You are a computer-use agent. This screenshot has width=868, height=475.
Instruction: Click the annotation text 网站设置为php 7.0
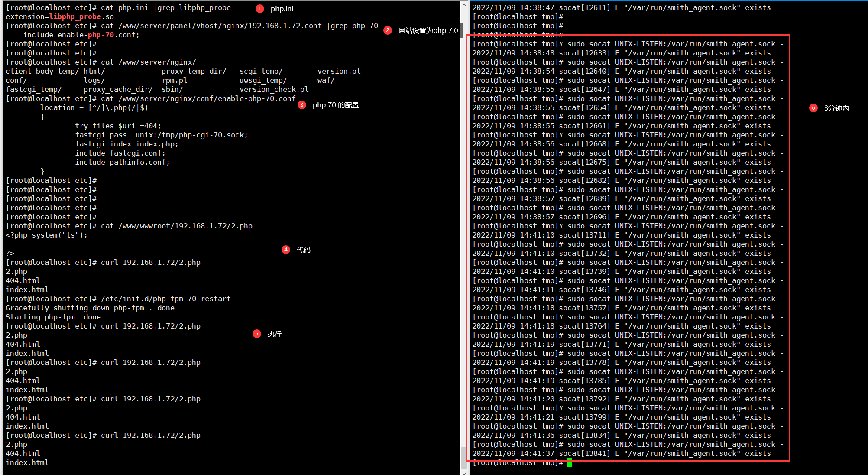tap(428, 30)
